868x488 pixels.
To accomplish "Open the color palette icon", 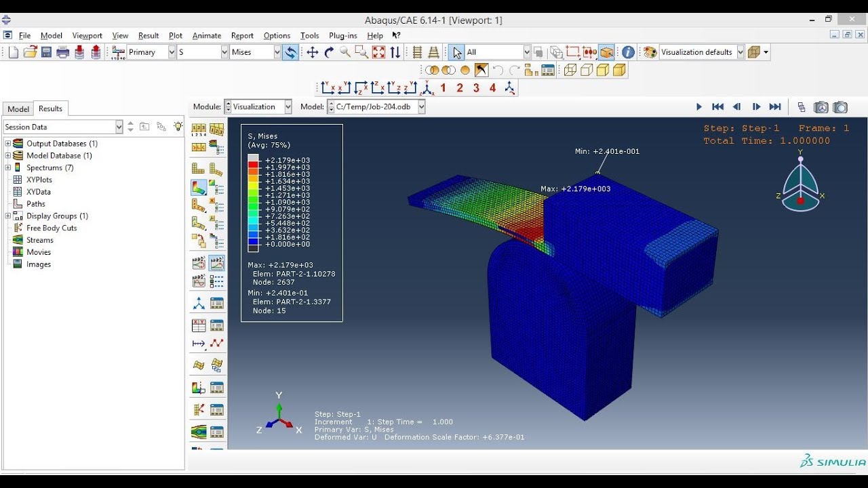I will (x=650, y=52).
